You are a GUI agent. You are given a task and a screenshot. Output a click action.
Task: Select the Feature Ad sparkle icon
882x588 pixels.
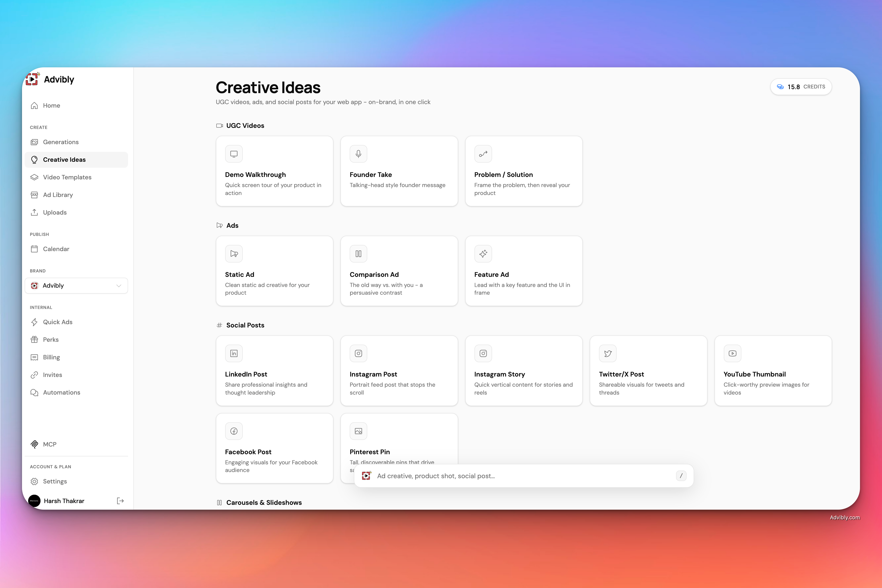[483, 254]
